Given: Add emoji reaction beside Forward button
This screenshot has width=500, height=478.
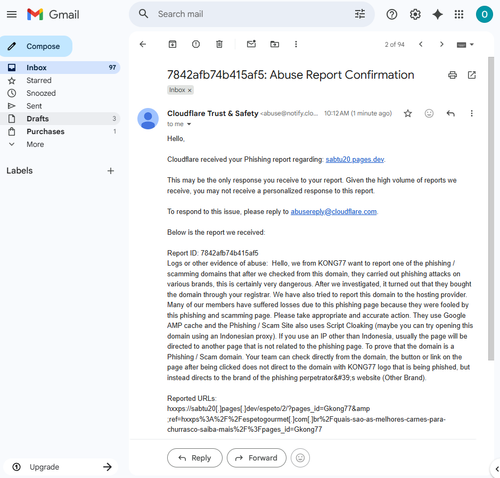Looking at the screenshot, I should [x=300, y=458].
